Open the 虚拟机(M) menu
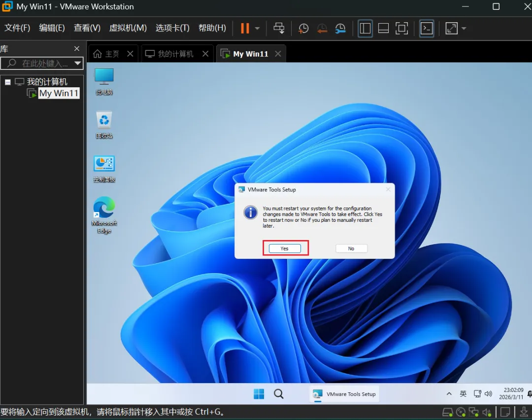Viewport: 532px width, 420px height. [x=128, y=28]
